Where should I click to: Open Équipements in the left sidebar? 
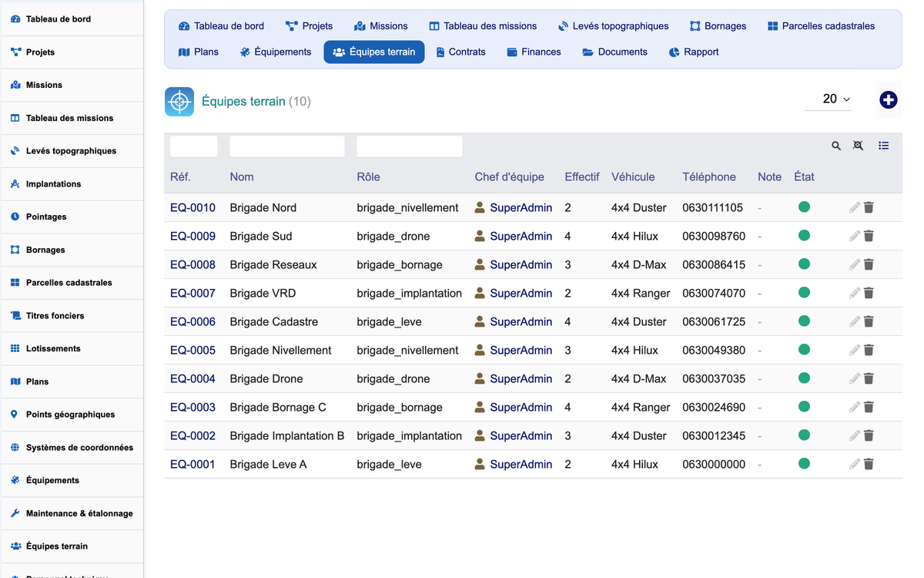point(72,480)
